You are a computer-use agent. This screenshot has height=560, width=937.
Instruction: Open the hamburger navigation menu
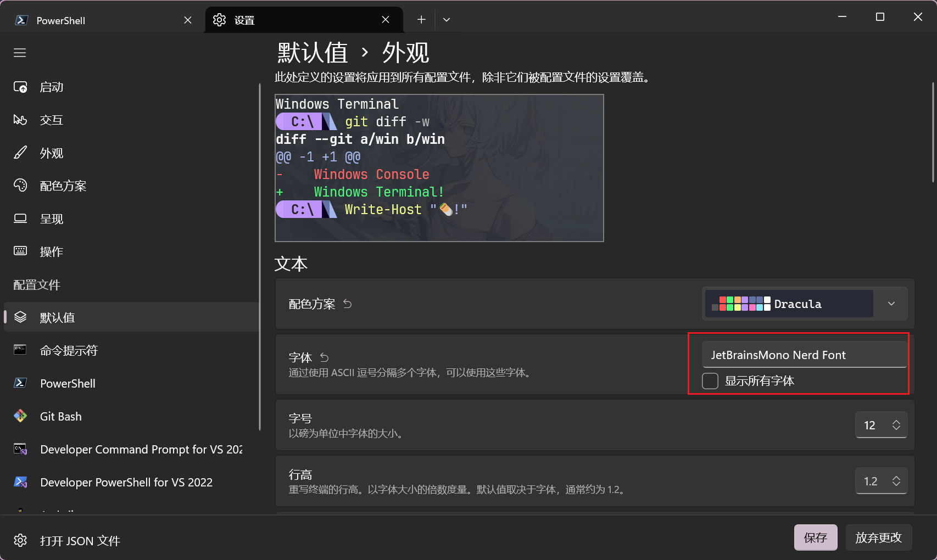(20, 53)
